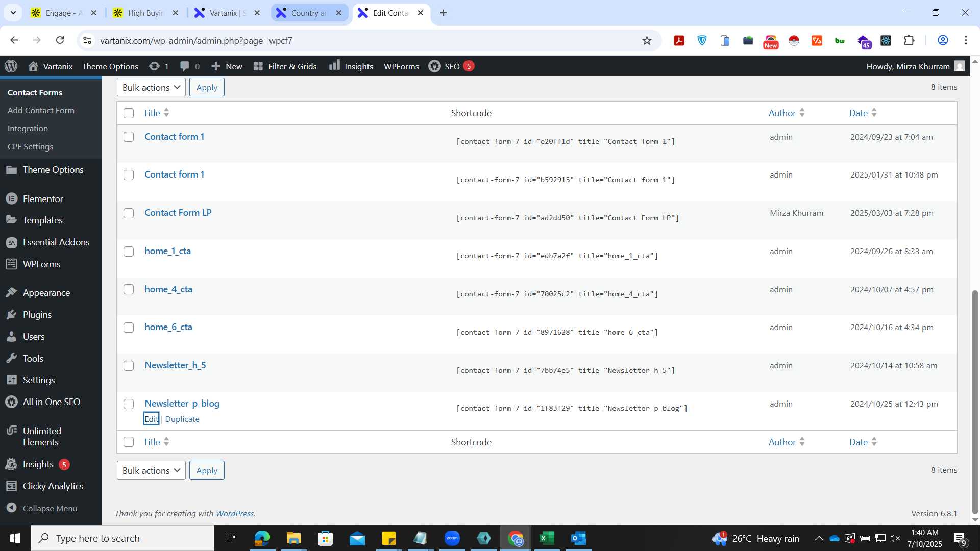980x551 pixels.
Task: Collapse the admin menu arrow icon
Action: (x=12, y=508)
